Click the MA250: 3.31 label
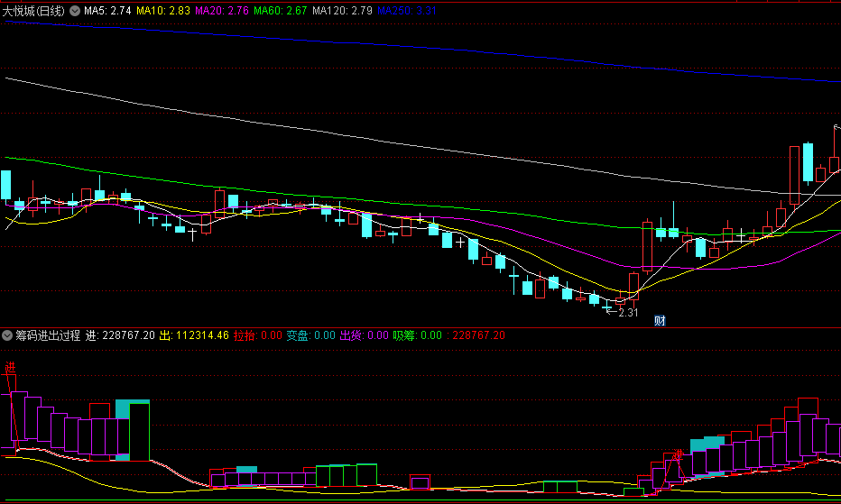Image resolution: width=841 pixels, height=504 pixels. pos(407,11)
